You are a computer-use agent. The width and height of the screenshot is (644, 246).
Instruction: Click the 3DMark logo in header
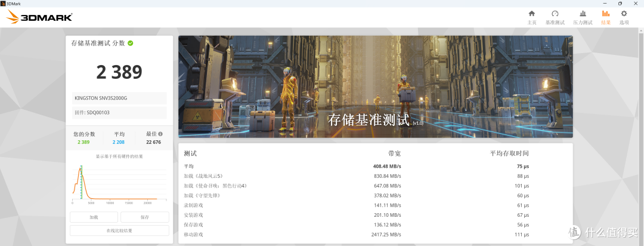tap(39, 17)
